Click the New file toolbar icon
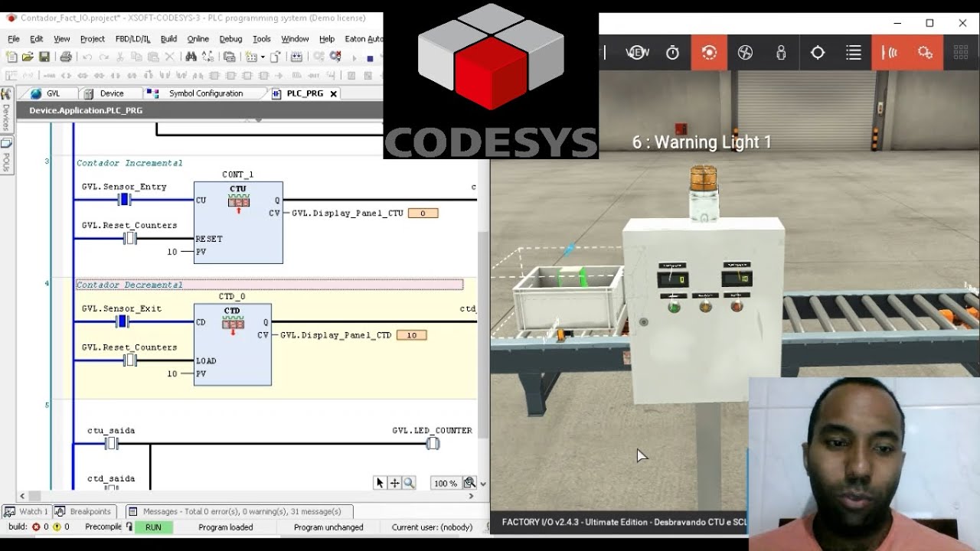Screen dimensions: 980x551 click(11, 57)
